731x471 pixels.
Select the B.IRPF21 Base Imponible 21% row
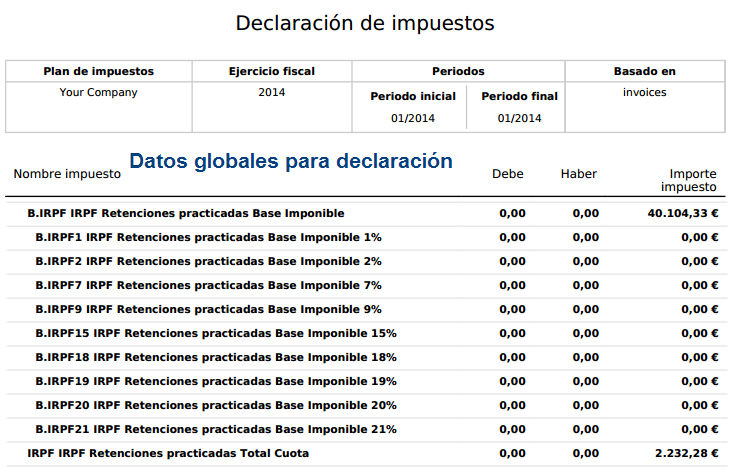pyautogui.click(x=215, y=430)
